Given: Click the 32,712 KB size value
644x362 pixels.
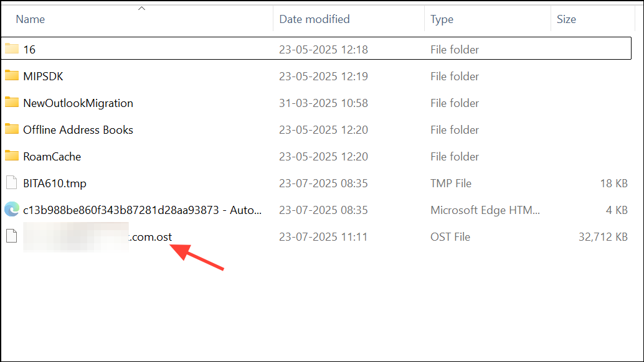Looking at the screenshot, I should 603,237.
